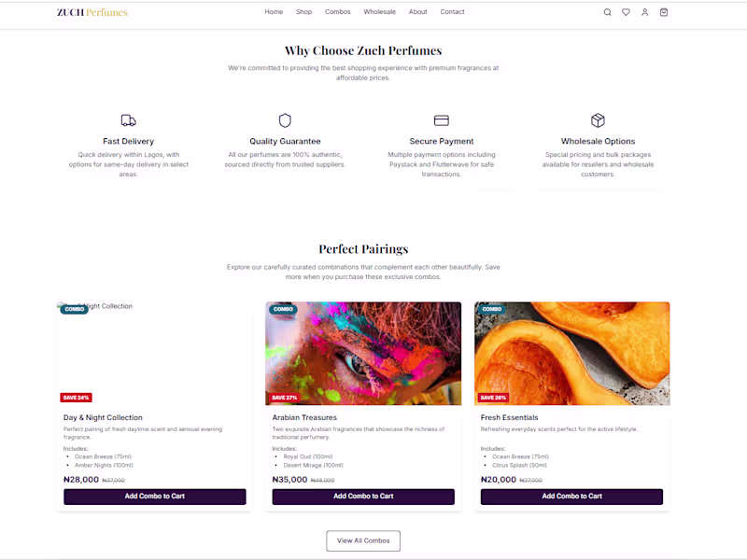Click the Zuch Perfumes logo
The height and width of the screenshot is (560, 747).
click(92, 12)
